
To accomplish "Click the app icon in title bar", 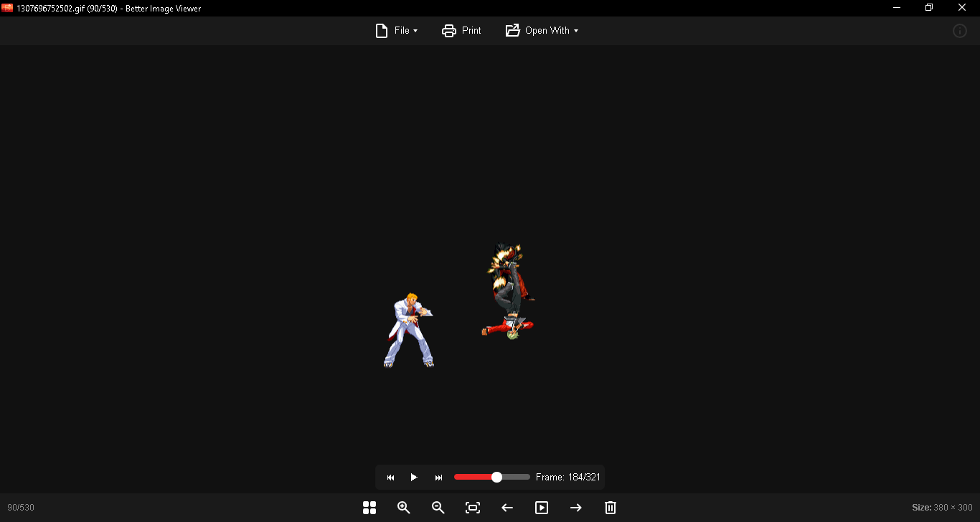I will click(x=7, y=8).
